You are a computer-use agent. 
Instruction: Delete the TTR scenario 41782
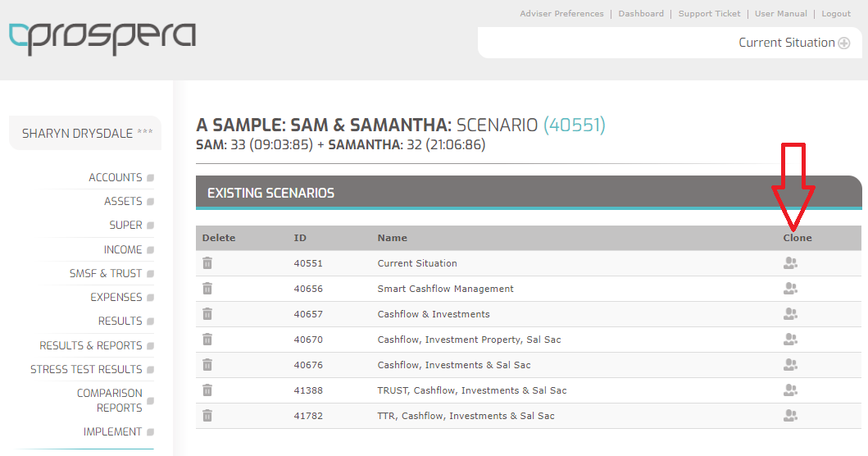pos(207,416)
